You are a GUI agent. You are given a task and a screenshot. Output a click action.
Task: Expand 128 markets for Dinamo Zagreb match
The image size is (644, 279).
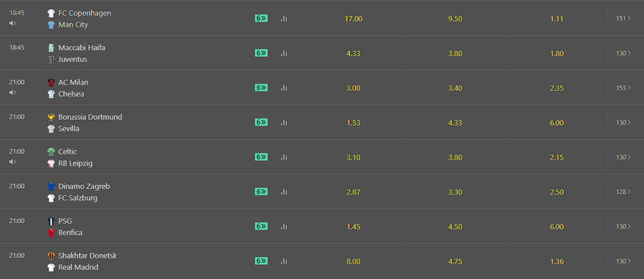click(x=623, y=192)
